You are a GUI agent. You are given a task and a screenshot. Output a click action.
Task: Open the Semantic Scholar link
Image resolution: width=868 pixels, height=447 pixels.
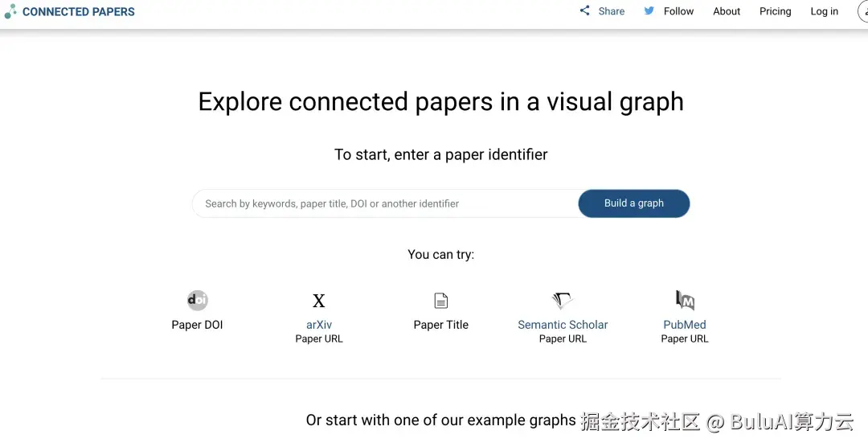click(563, 325)
